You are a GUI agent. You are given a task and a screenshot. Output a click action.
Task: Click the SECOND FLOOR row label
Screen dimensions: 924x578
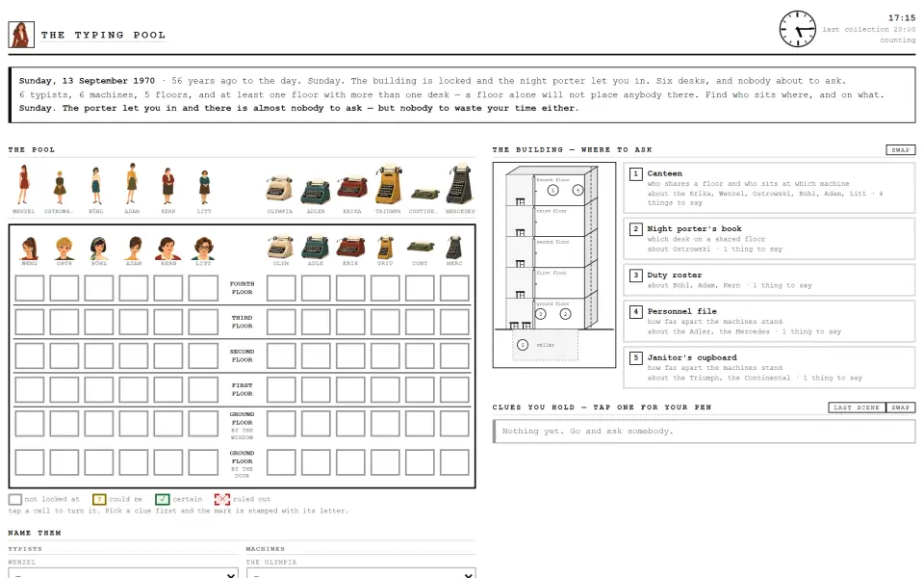point(243,355)
